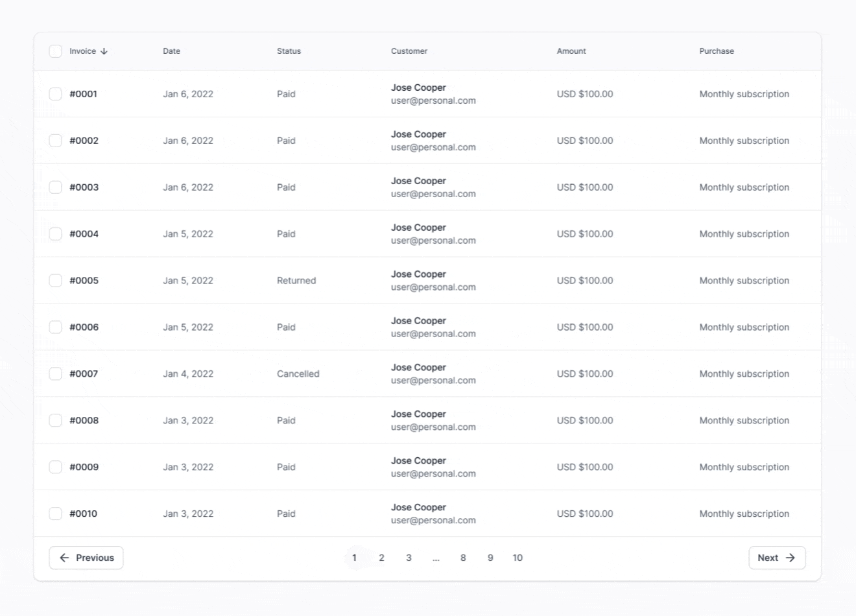This screenshot has height=616, width=856.
Task: Open page 8 of the invoice list
Action: click(x=463, y=558)
